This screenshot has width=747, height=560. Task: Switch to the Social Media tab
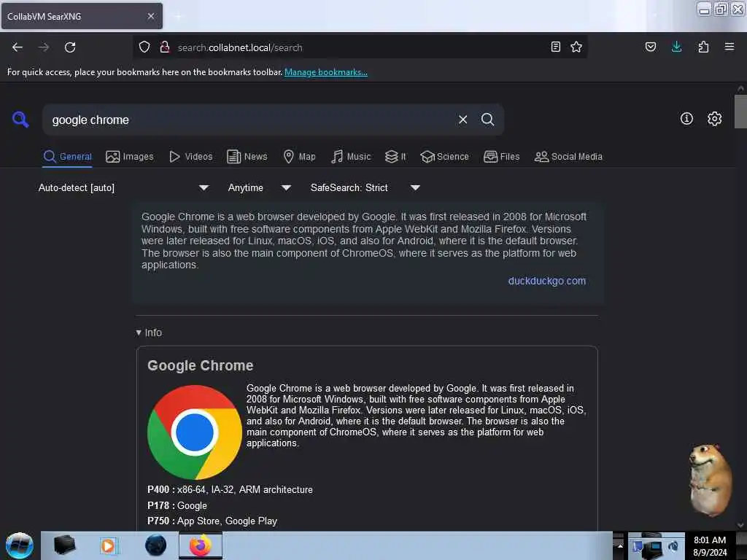pyautogui.click(x=568, y=157)
